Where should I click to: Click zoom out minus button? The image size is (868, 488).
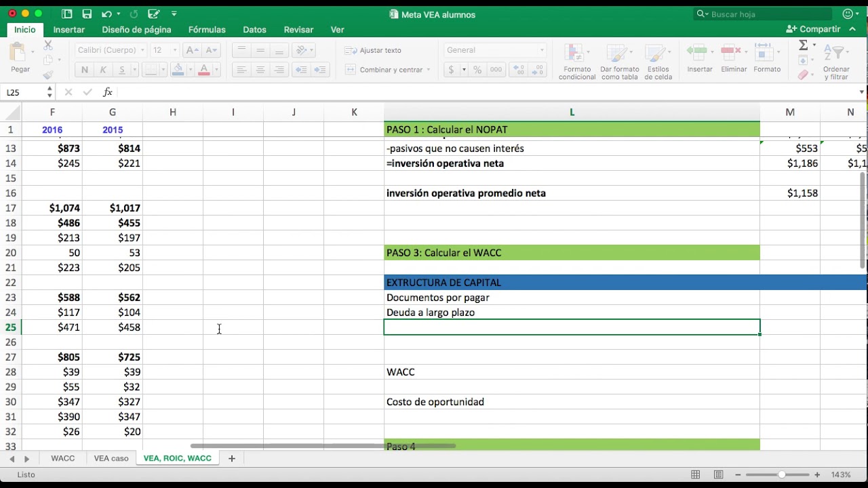(x=738, y=474)
